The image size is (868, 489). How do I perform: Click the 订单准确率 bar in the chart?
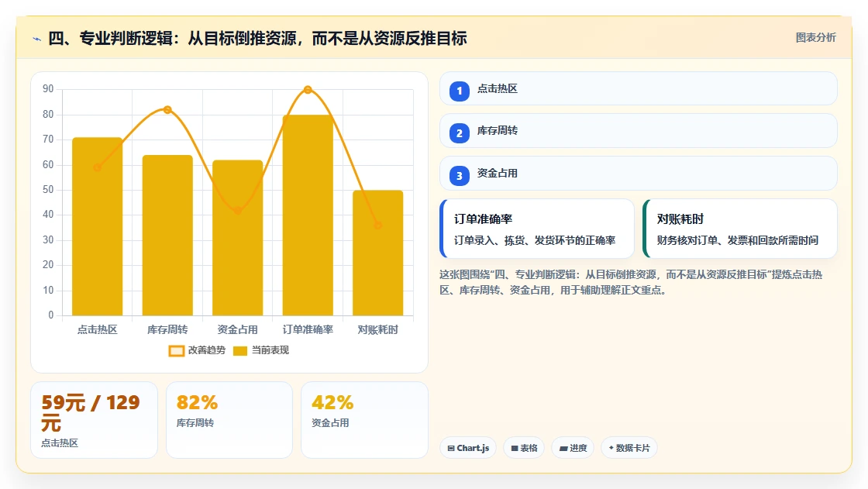click(308, 215)
